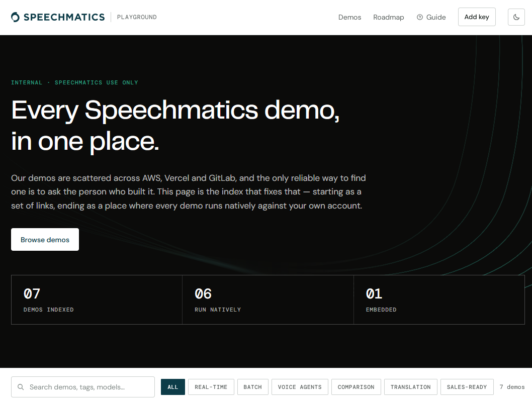Toggle dark mode with the moon icon

516,17
